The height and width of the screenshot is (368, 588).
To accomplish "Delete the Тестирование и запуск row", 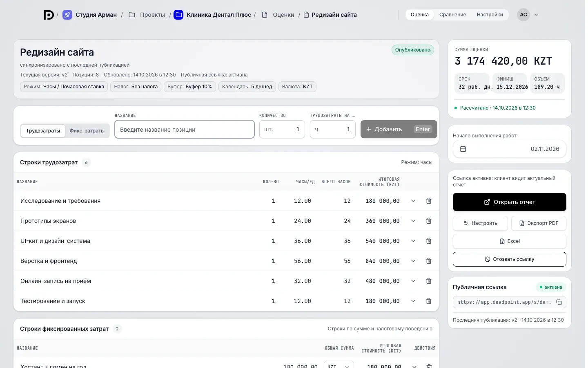I will click(x=429, y=301).
